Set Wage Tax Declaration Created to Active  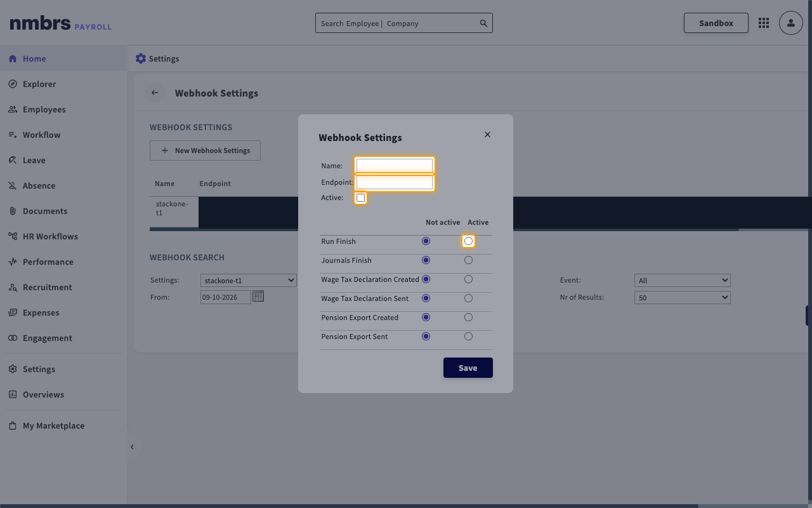click(468, 279)
